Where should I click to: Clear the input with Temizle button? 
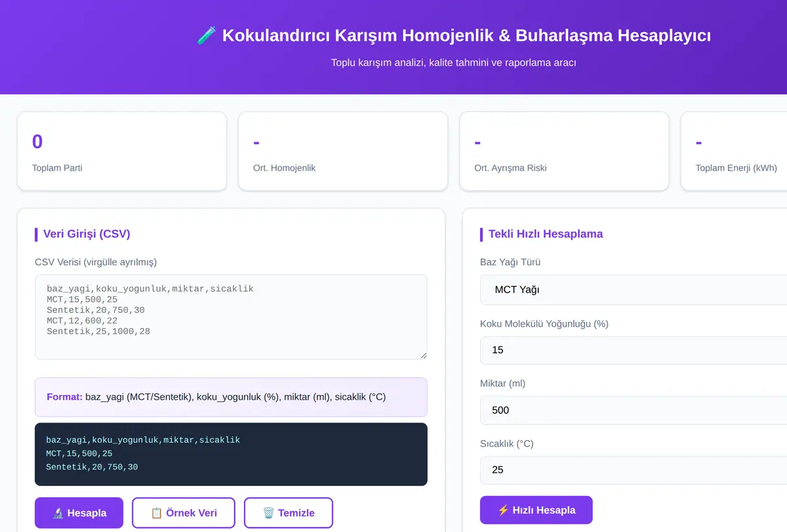(x=289, y=513)
